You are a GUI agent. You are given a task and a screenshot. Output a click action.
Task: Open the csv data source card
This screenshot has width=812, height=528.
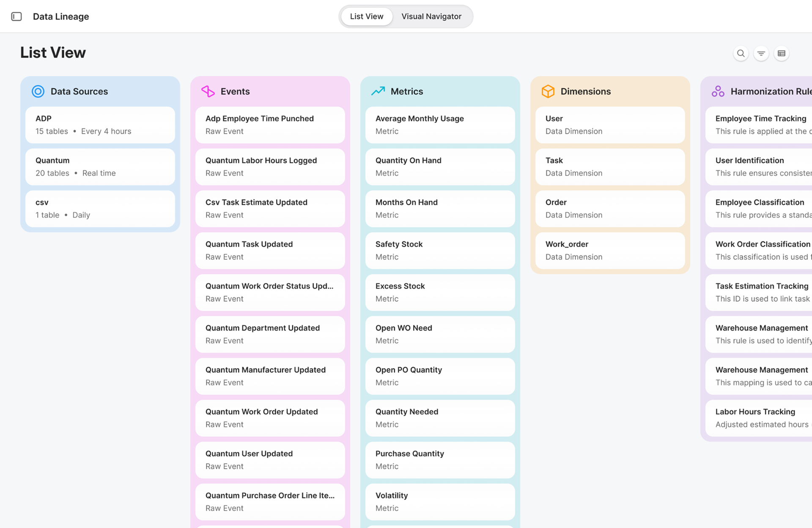(x=100, y=209)
